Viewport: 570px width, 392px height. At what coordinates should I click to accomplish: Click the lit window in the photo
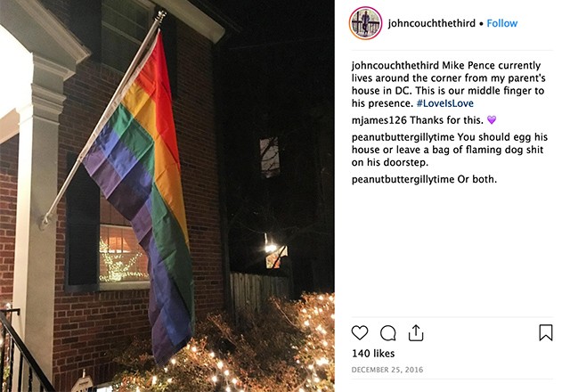[122, 254]
